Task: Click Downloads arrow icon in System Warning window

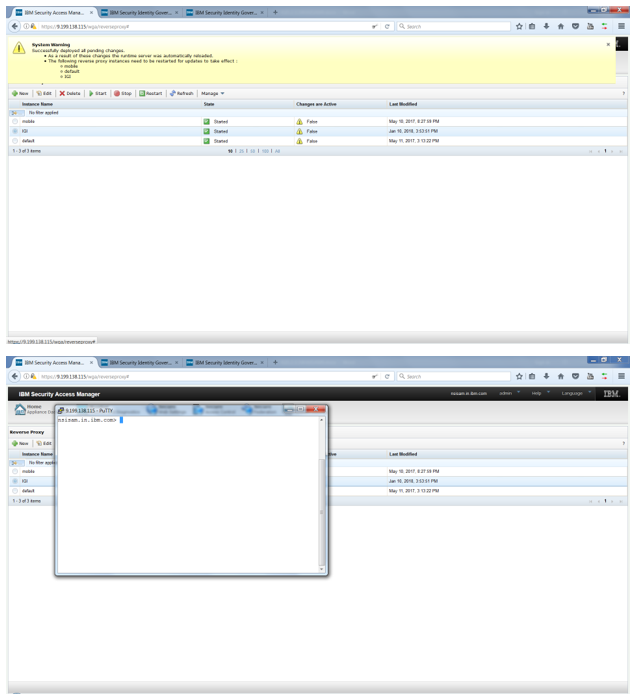Action: (546, 26)
